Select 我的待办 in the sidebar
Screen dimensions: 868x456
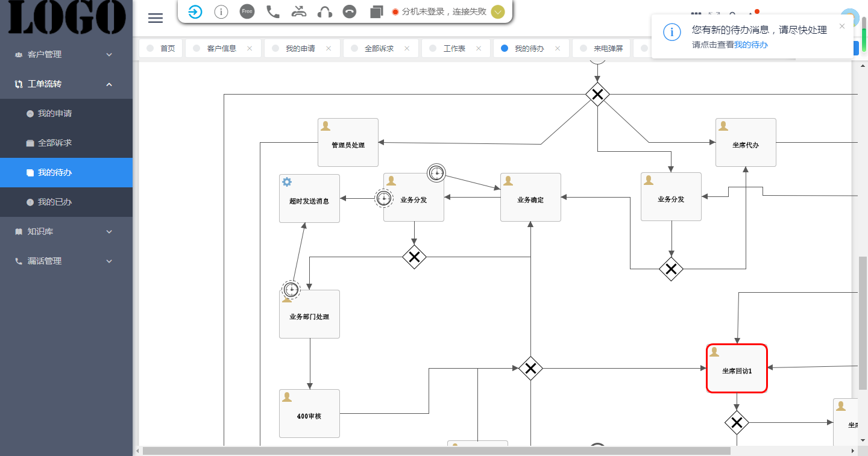(x=66, y=172)
